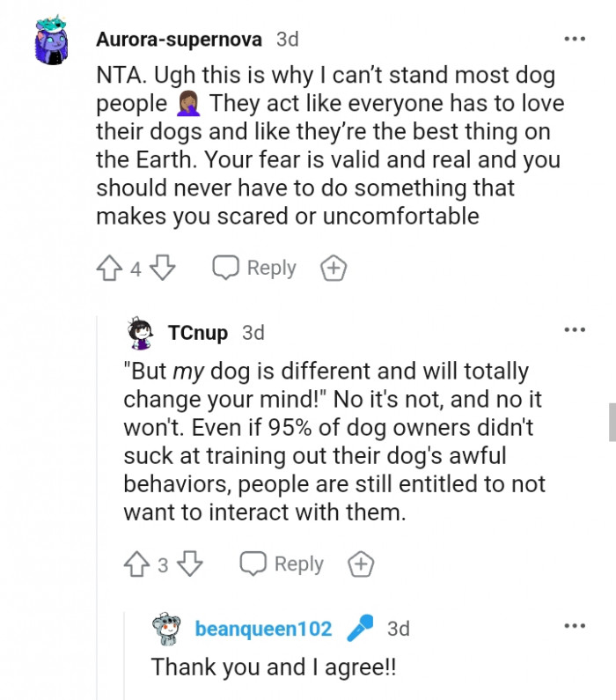Give award on TCnup's comment
Viewport: 616px width, 700px height.
click(x=360, y=564)
